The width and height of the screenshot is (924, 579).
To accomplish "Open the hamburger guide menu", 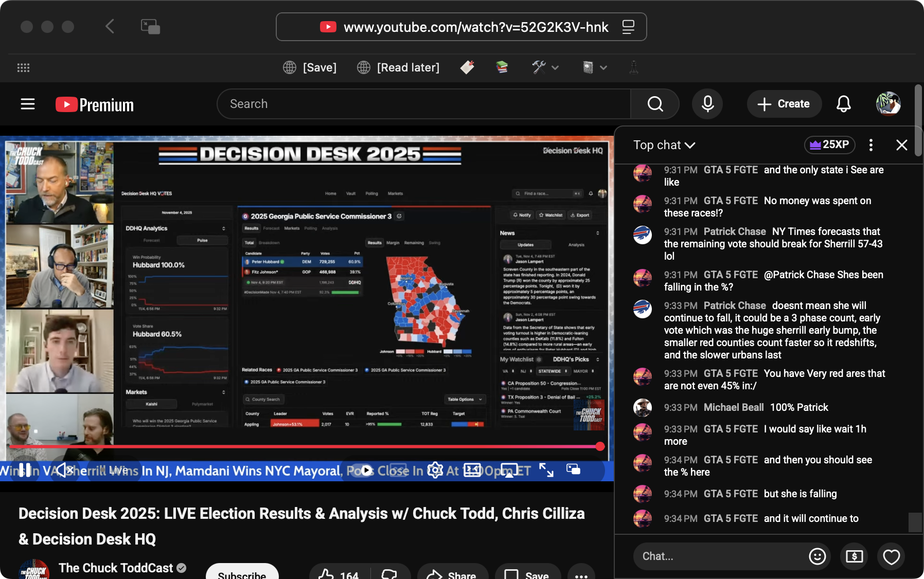I will coord(28,104).
